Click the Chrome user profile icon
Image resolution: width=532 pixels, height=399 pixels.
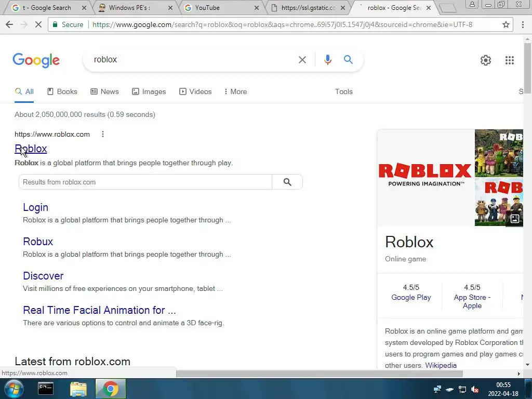click(472, 4)
